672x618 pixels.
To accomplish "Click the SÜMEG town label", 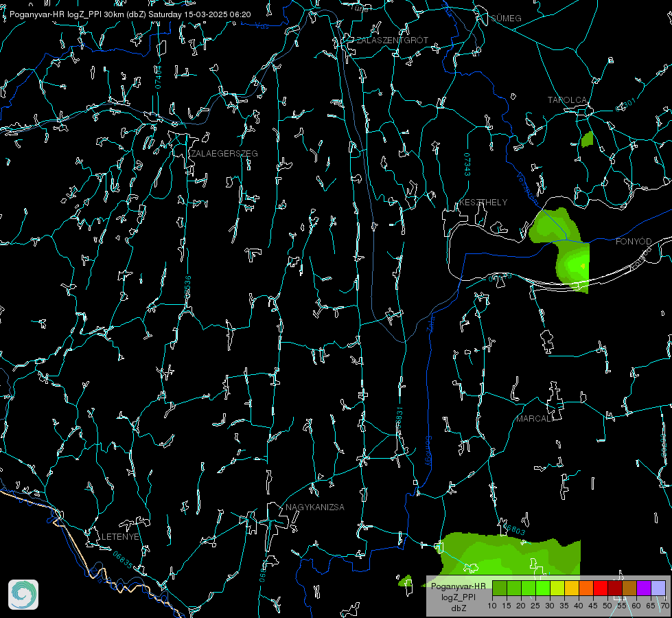I will point(506,18).
